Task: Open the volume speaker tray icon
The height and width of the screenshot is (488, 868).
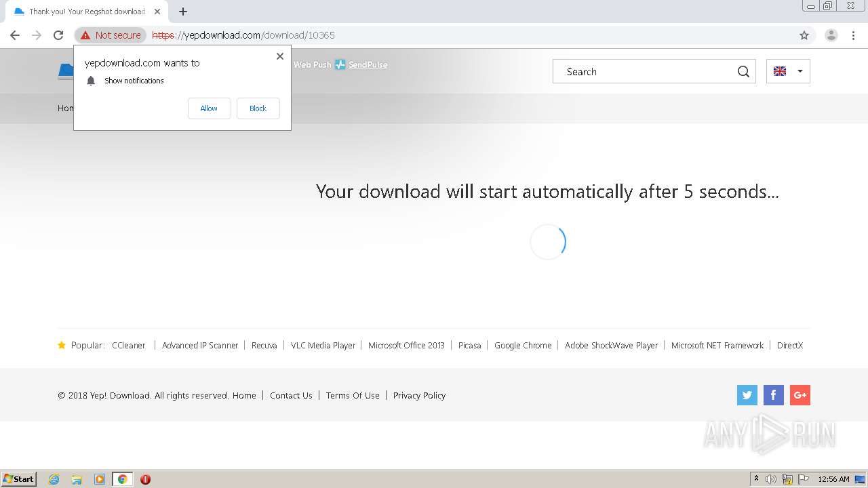Action: coord(771,479)
